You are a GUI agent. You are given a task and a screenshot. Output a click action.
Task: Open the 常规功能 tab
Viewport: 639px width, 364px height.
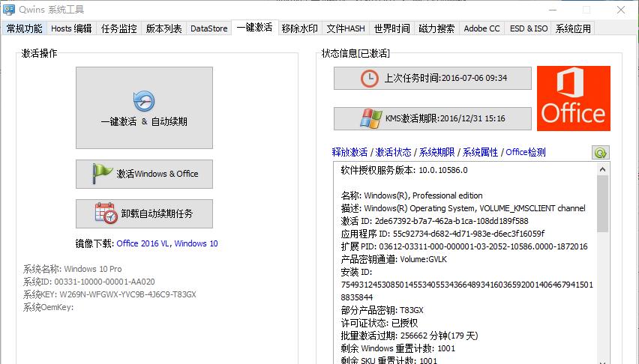[x=25, y=28]
